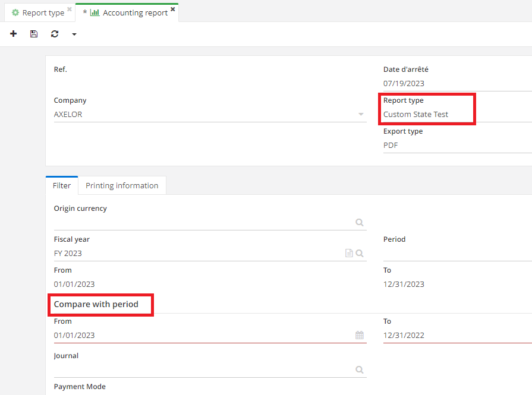This screenshot has height=395, width=532.
Task: Switch to the Report type tab
Action: tap(42, 12)
